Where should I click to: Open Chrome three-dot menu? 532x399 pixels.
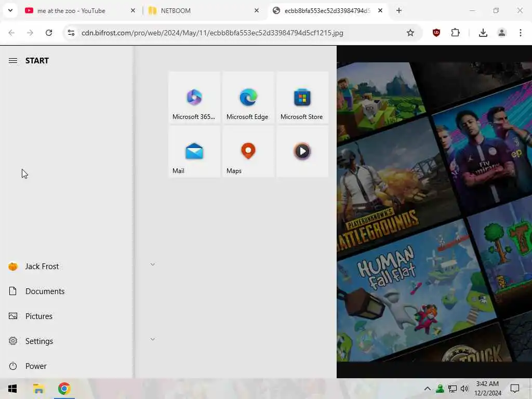(521, 33)
